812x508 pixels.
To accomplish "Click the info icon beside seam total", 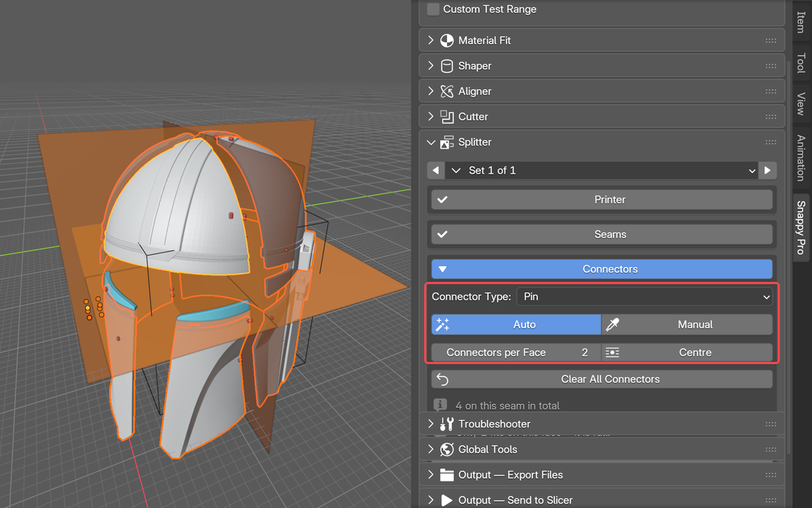I will click(x=440, y=405).
